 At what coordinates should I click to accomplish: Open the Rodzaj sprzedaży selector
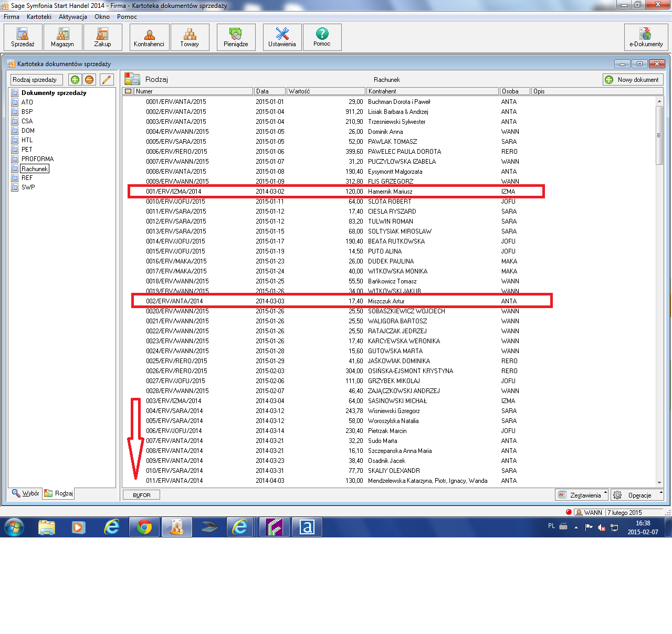(x=37, y=80)
